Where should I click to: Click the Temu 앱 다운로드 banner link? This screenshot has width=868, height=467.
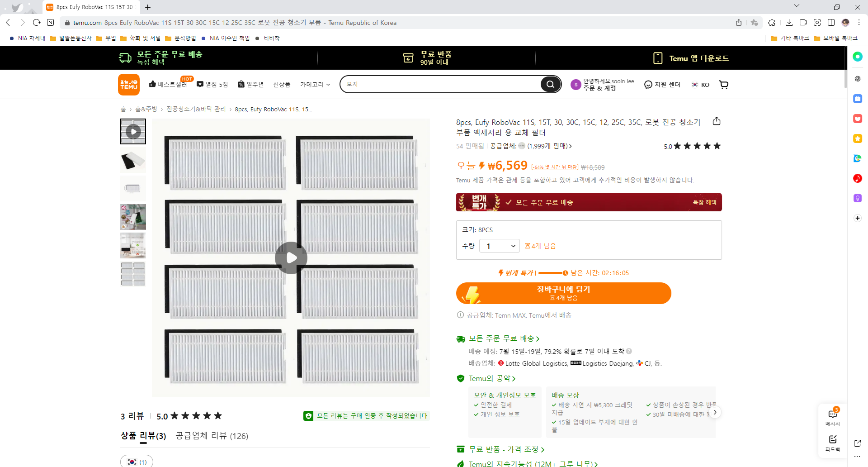[691, 58]
